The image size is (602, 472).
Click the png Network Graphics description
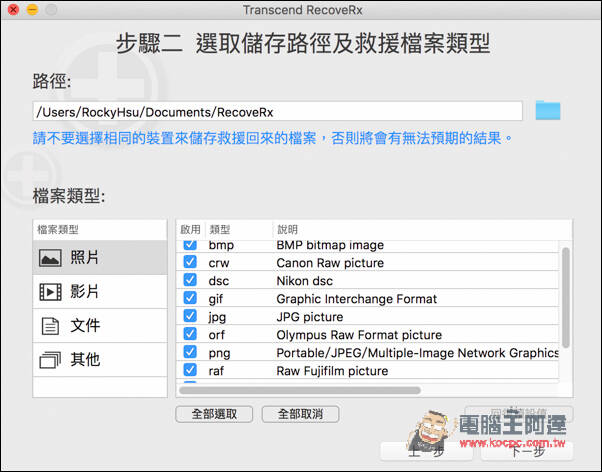pyautogui.click(x=417, y=353)
